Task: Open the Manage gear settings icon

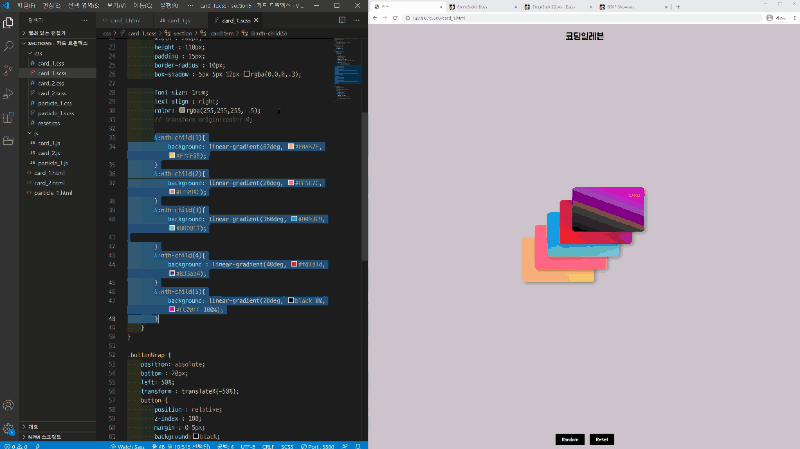Action: tap(9, 428)
